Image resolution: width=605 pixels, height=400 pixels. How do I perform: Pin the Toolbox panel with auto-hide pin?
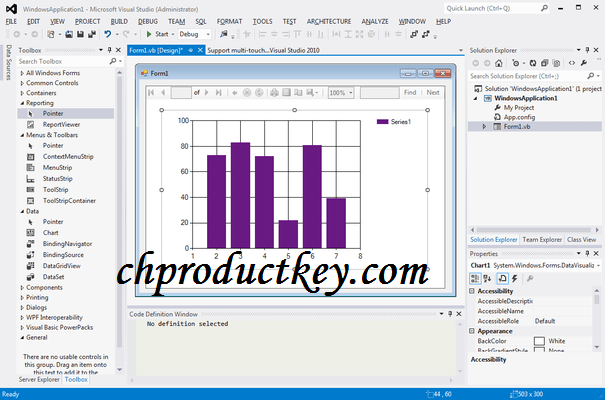(x=110, y=50)
